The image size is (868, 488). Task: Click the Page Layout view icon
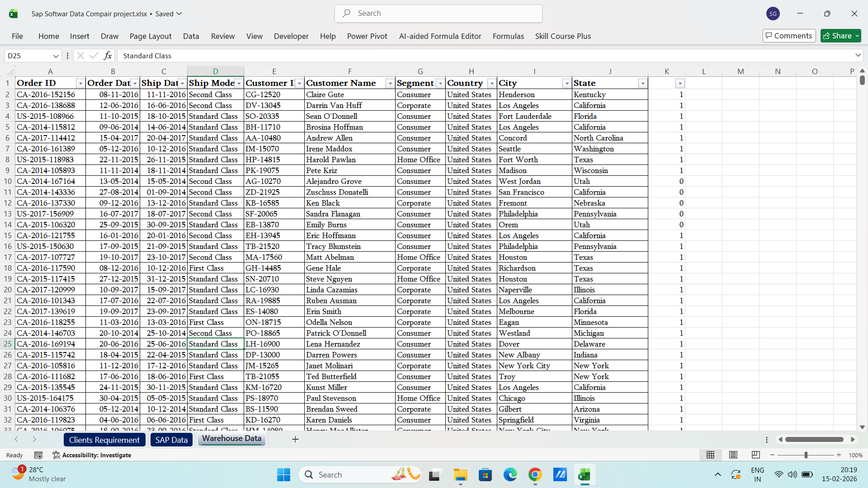coord(733,455)
